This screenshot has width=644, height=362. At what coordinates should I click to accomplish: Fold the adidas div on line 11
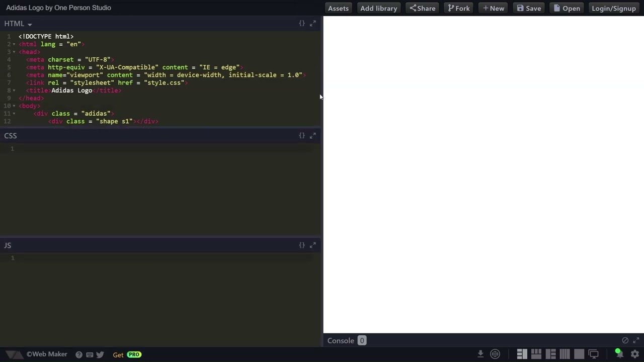(14, 114)
